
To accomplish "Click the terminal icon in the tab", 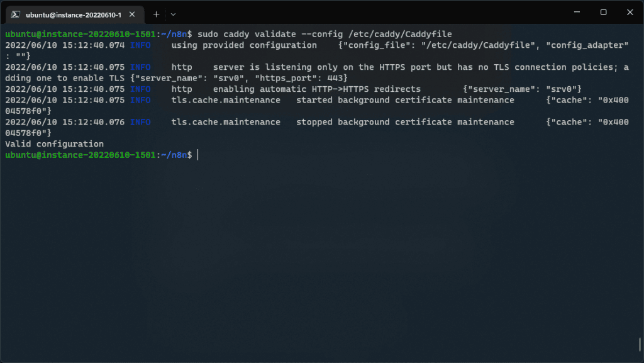I will [x=16, y=14].
